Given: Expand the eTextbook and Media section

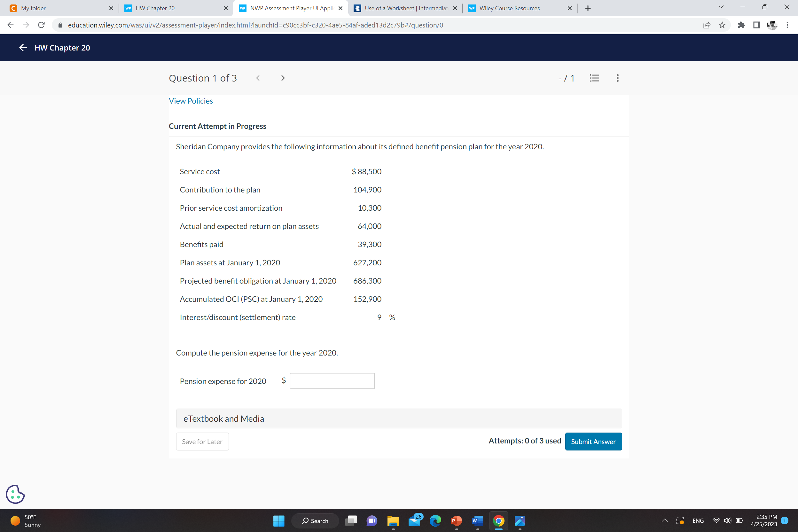Looking at the screenshot, I should point(399,418).
